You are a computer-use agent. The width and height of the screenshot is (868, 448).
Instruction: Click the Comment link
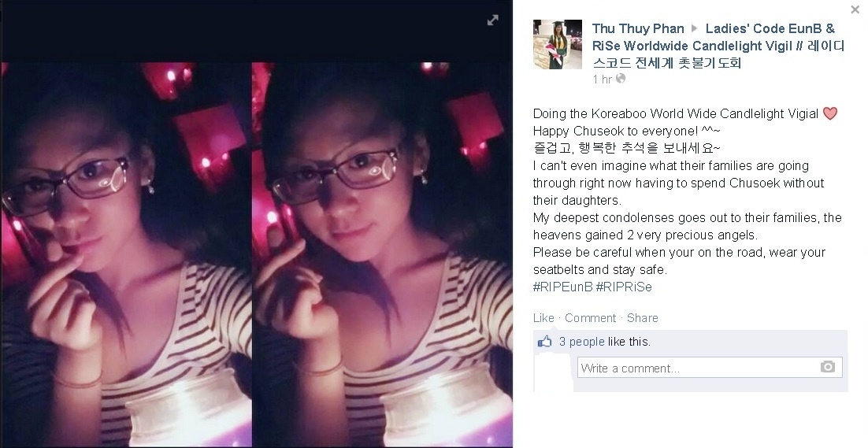590,318
